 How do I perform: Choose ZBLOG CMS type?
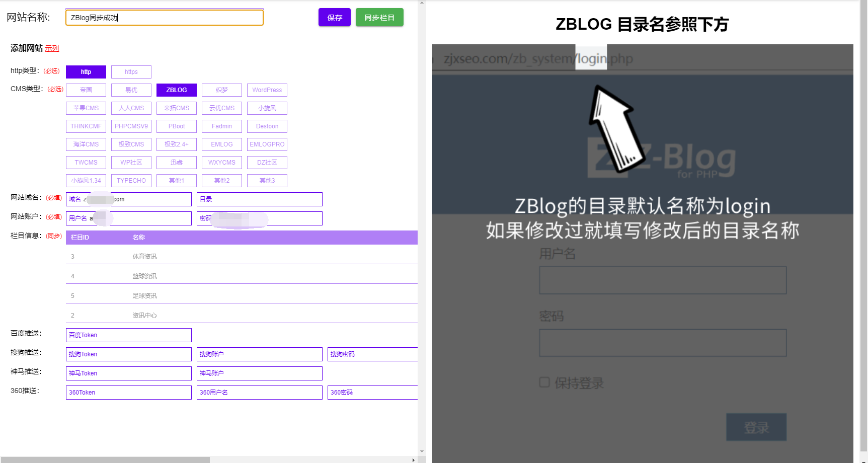[177, 90]
